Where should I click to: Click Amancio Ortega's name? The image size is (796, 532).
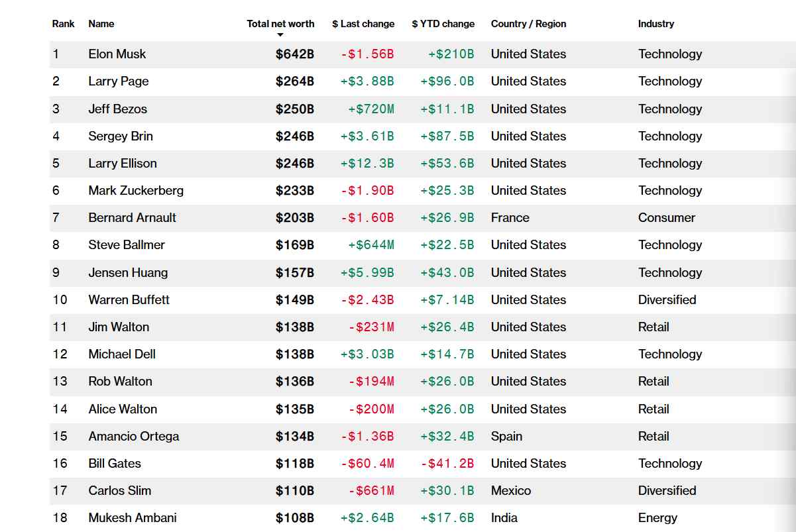134,436
